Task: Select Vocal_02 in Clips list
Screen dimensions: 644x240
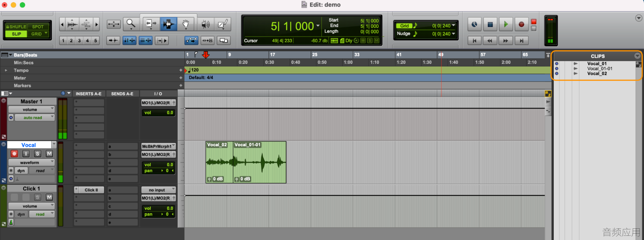Action: pyautogui.click(x=597, y=74)
